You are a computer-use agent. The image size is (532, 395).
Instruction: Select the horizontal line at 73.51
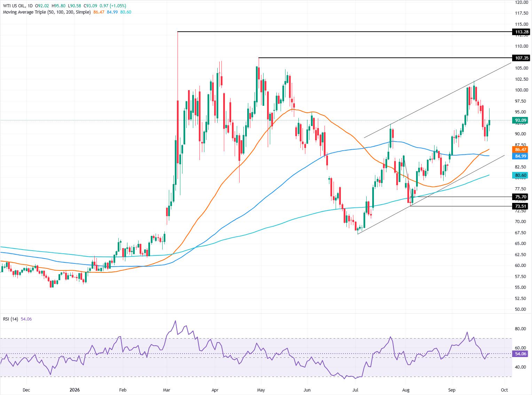click(x=461, y=206)
